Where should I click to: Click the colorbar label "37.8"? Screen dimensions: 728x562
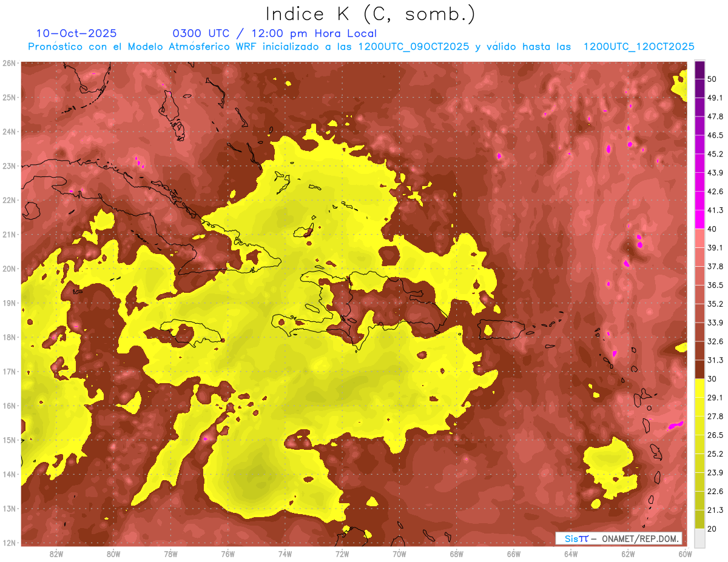715,266
